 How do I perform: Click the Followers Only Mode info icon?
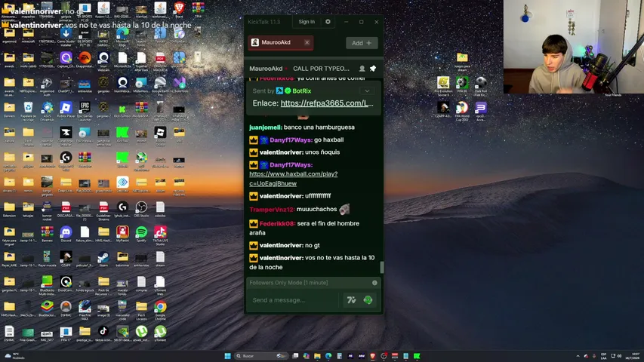coord(374,283)
